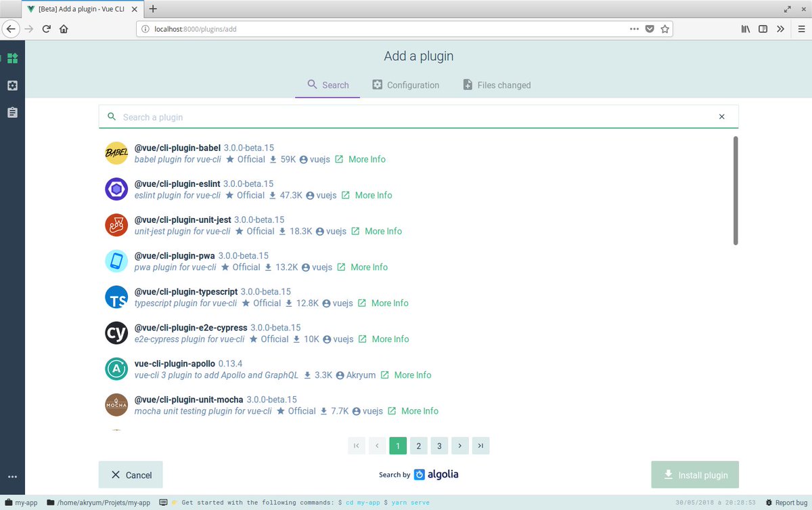Select the Jest plugin logo

(x=116, y=225)
